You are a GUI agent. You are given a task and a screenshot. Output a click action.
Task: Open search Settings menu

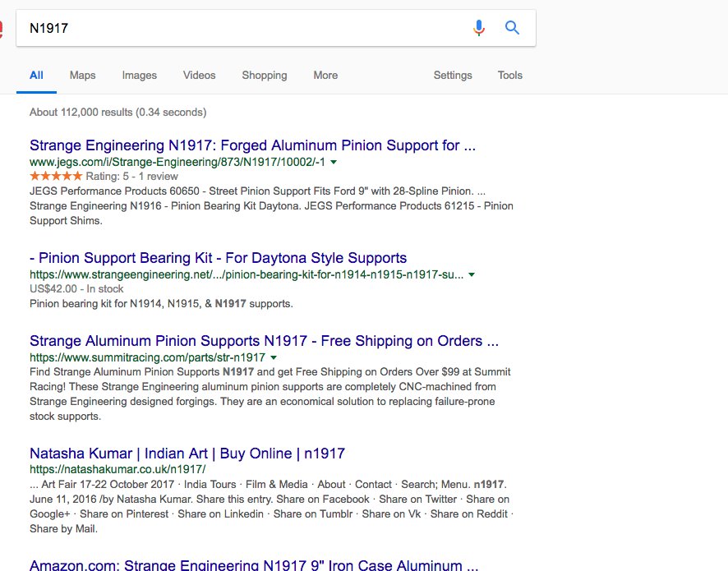453,76
